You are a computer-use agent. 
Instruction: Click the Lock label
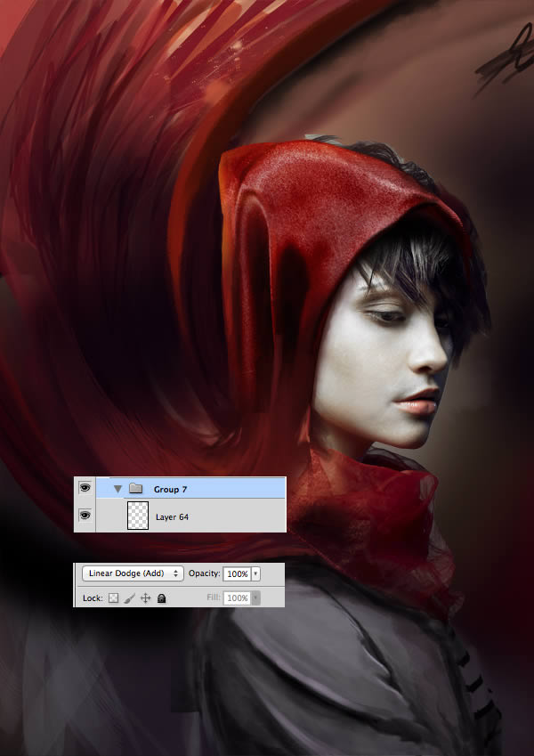tap(93, 597)
